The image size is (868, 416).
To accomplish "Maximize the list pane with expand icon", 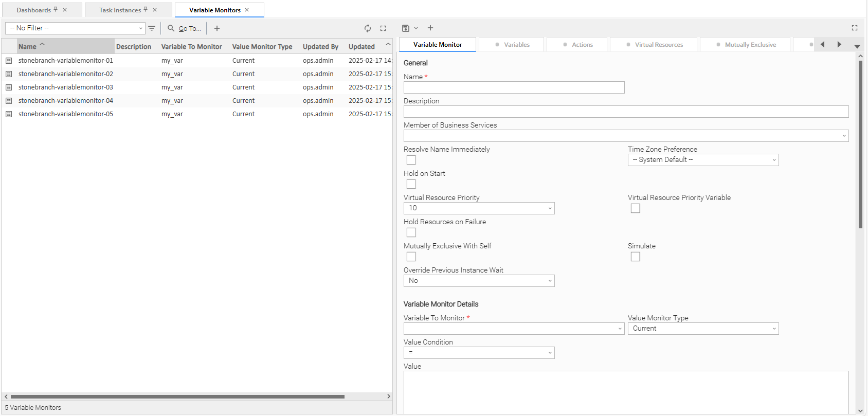I will [383, 28].
